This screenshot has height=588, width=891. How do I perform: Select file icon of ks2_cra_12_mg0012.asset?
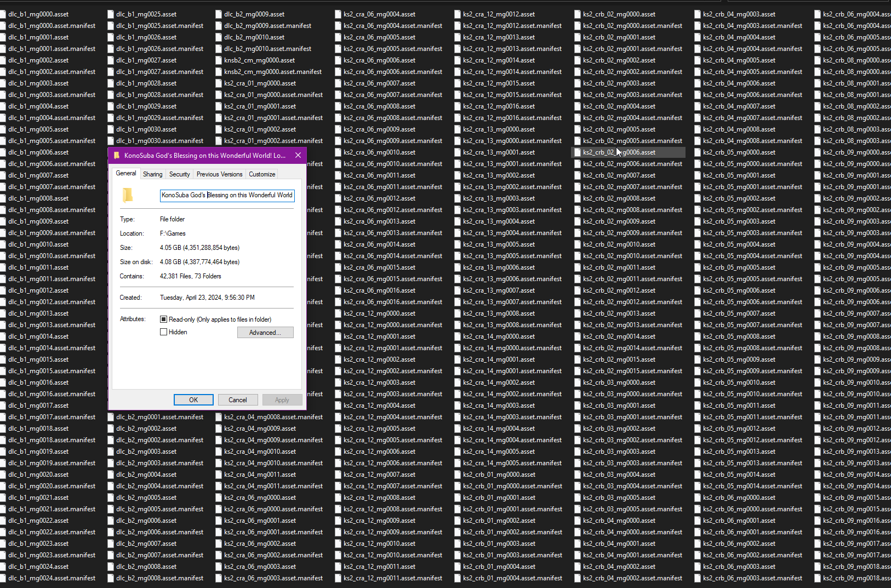tap(458, 14)
